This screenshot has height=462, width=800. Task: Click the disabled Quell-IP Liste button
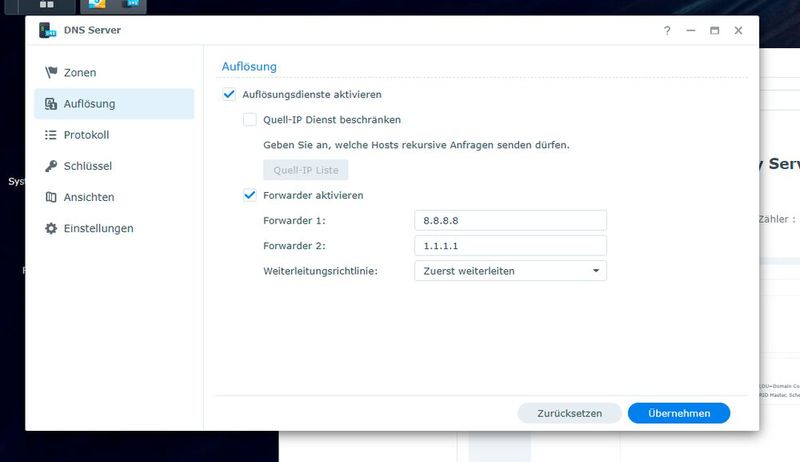pos(306,170)
